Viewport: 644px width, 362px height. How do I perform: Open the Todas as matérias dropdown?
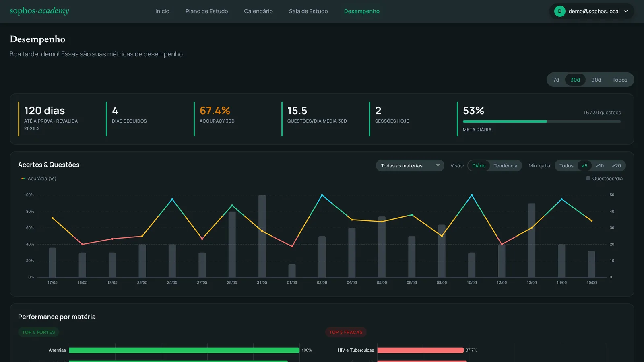[x=410, y=166]
